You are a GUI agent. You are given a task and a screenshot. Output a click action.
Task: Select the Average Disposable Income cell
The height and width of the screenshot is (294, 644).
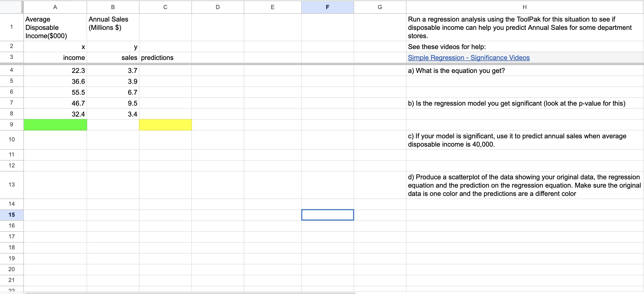click(55, 27)
